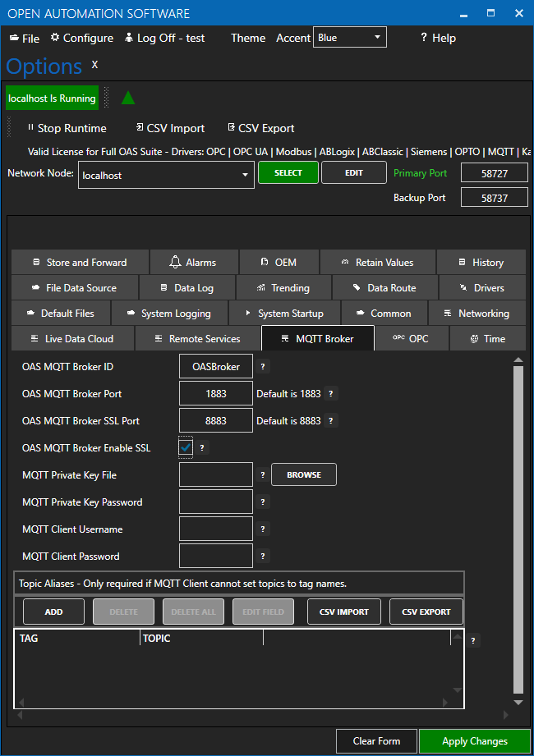Image resolution: width=534 pixels, height=756 pixels.
Task: Click Browse for MQTT Private Key File
Action: [304, 474]
